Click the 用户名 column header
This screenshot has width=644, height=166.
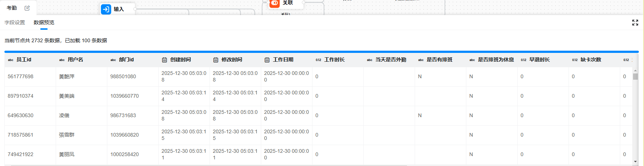(81, 59)
